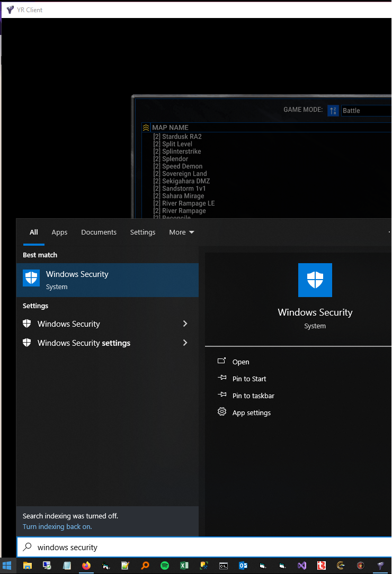Screen dimensions: 392x574
Task: Click the Windows Security shield in Best match
Action: tap(31, 278)
